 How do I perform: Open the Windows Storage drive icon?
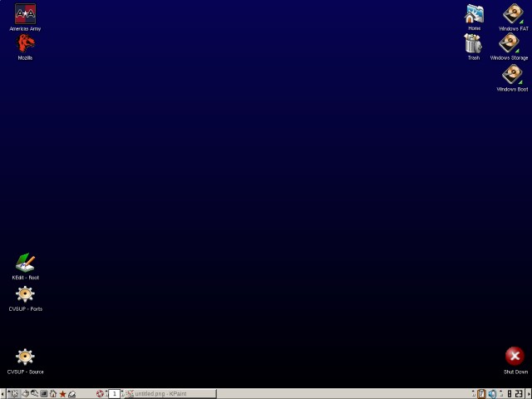509,44
